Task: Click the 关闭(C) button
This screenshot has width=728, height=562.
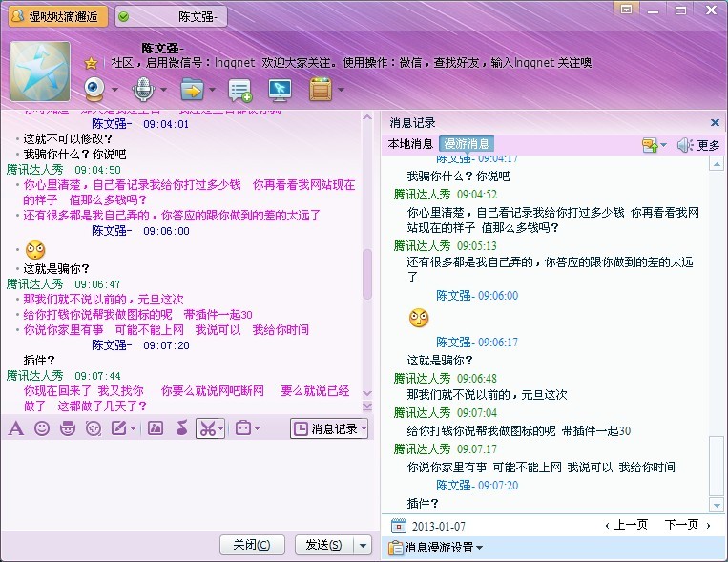Action: point(252,545)
